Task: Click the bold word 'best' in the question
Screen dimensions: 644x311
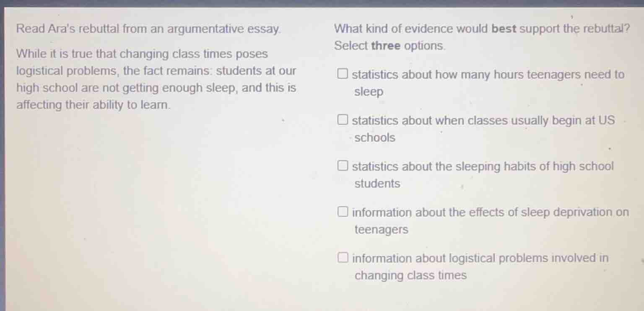Action: coord(504,29)
